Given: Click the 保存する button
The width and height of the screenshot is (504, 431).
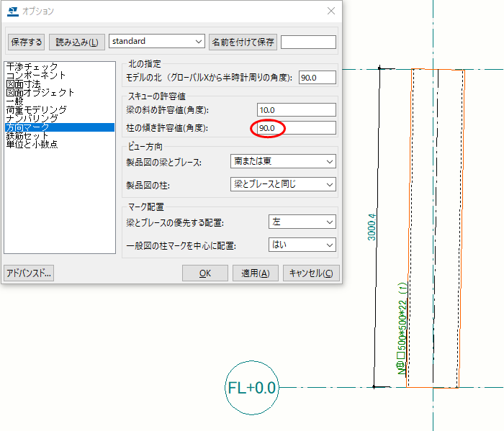Looking at the screenshot, I should [x=27, y=42].
